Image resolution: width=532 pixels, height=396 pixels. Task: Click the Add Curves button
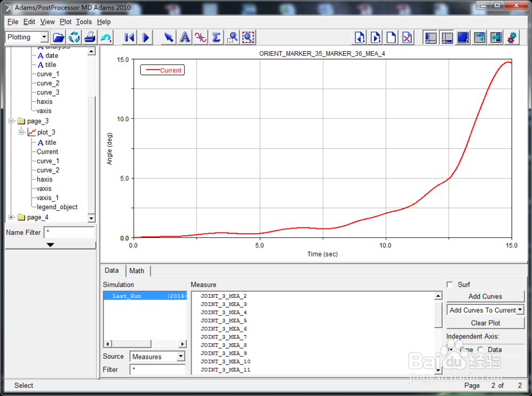485,296
